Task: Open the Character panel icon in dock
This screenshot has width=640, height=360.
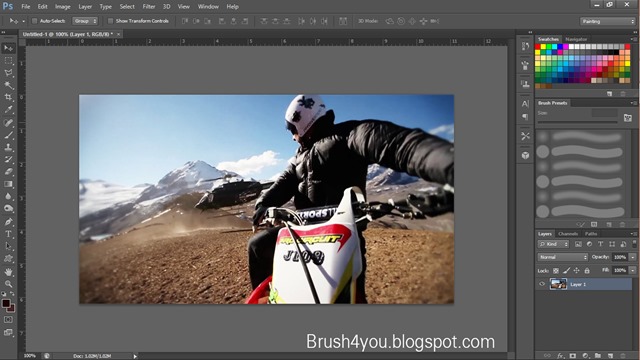Action: (525, 104)
